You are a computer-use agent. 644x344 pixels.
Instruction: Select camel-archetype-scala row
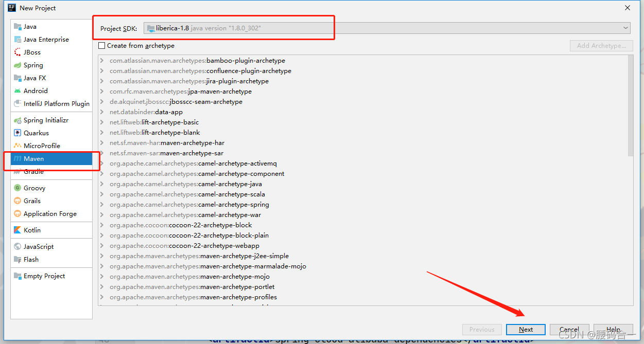point(363,194)
